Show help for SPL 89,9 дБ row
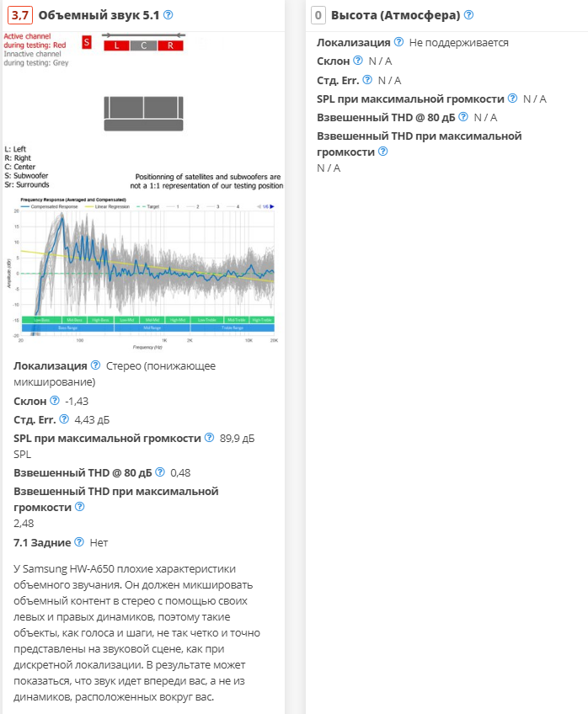The height and width of the screenshot is (714, 588). point(209,438)
